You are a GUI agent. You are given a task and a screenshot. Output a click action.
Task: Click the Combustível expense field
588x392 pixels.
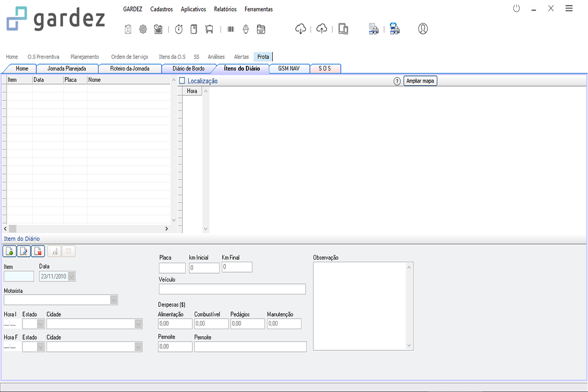coord(211,324)
